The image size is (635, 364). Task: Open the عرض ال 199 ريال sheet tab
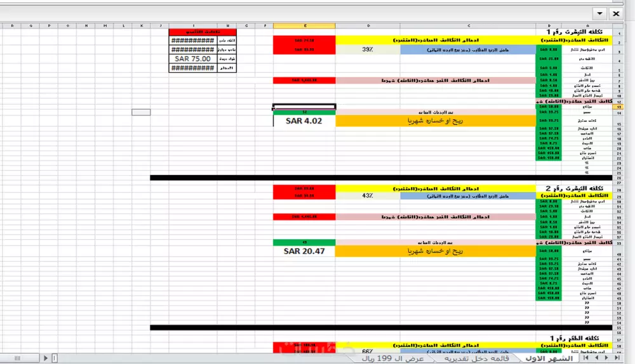392,358
